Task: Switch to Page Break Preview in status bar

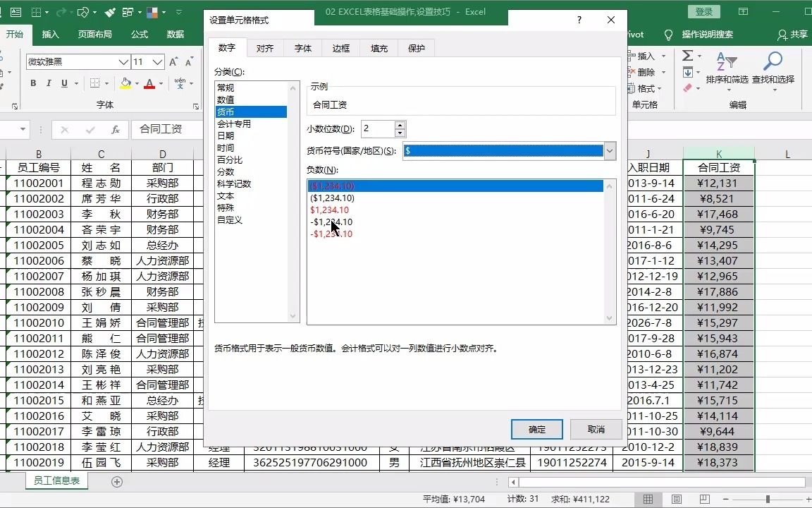Action: pos(704,500)
